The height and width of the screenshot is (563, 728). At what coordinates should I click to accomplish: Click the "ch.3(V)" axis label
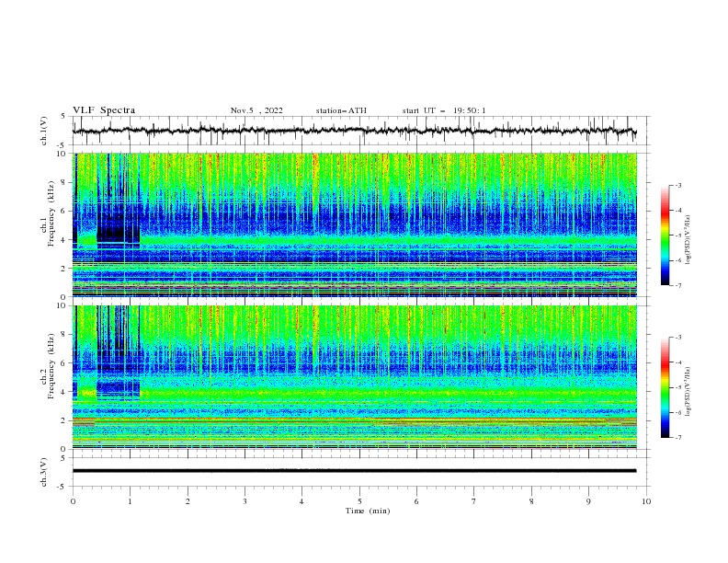click(x=44, y=472)
